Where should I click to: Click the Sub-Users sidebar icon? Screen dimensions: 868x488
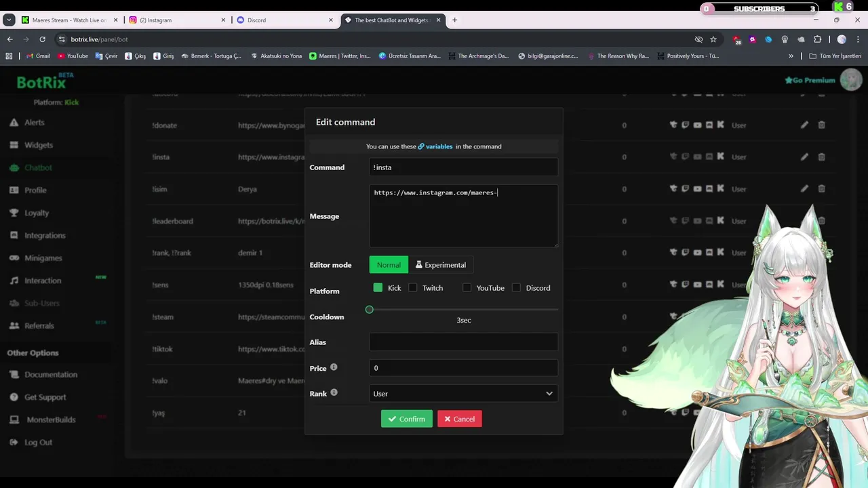[x=14, y=303]
